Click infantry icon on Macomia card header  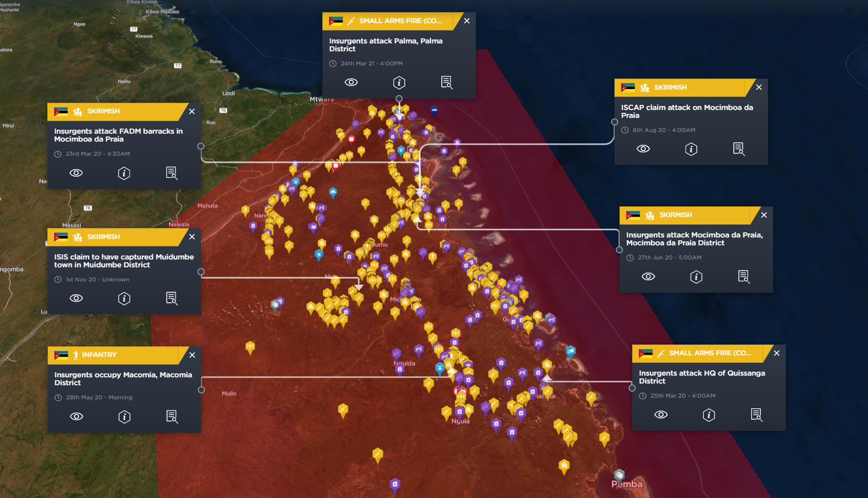click(76, 355)
